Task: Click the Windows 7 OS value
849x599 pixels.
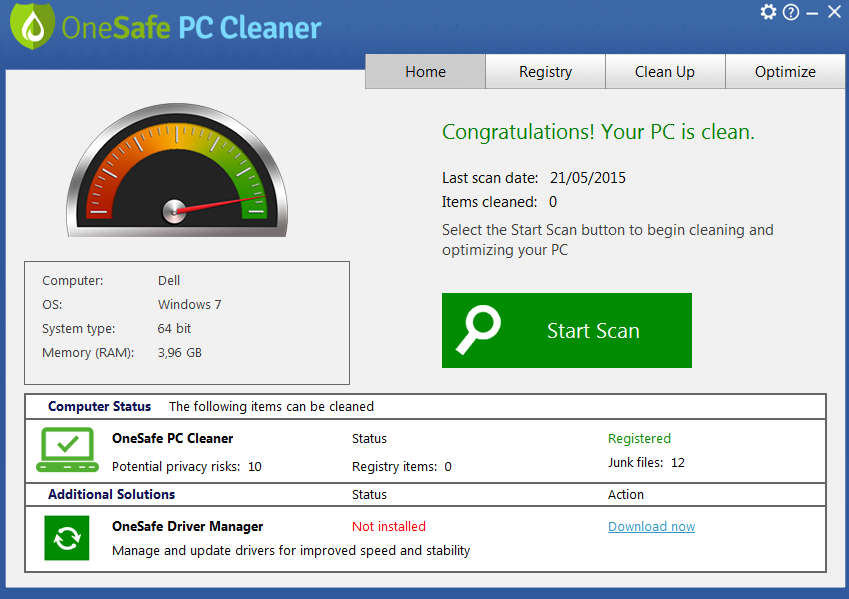Action: pyautogui.click(x=190, y=304)
